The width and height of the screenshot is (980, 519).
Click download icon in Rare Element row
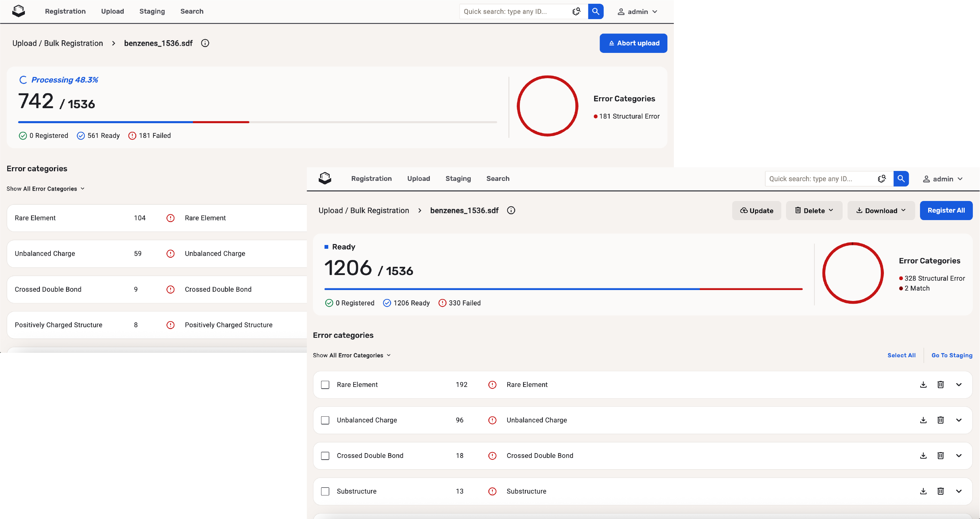[923, 385]
